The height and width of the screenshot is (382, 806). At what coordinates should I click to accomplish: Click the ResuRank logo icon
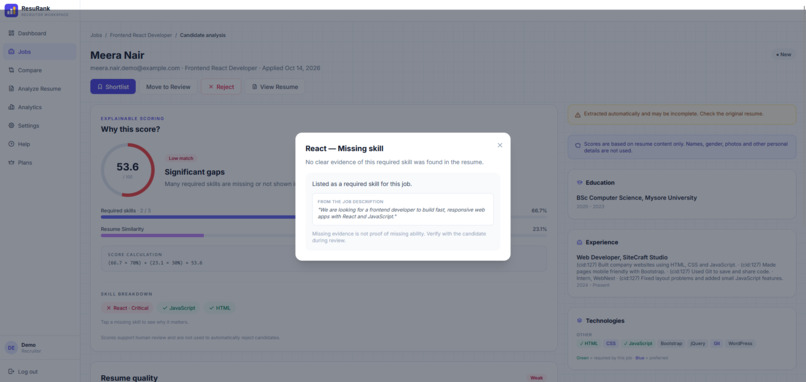point(11,10)
